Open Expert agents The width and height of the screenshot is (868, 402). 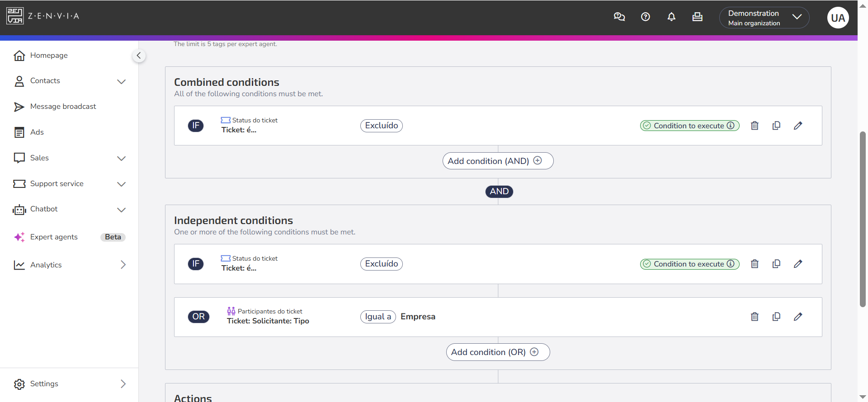pyautogui.click(x=54, y=237)
